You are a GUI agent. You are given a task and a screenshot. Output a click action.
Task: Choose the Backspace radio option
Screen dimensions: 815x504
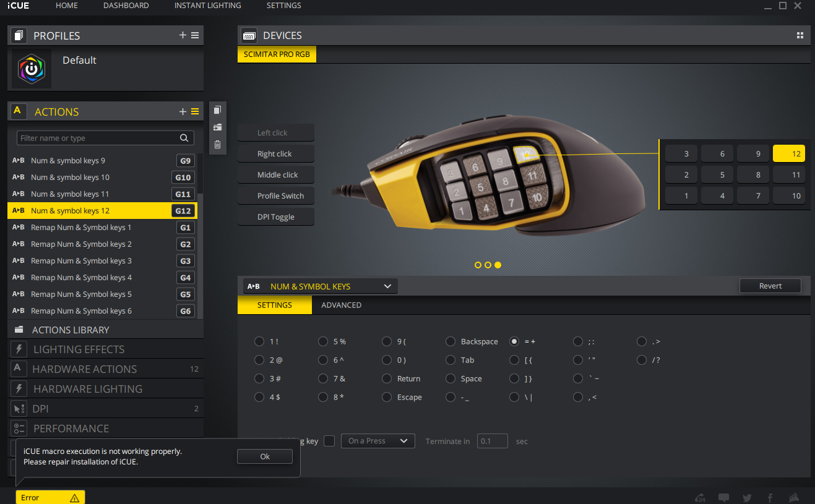pyautogui.click(x=451, y=341)
